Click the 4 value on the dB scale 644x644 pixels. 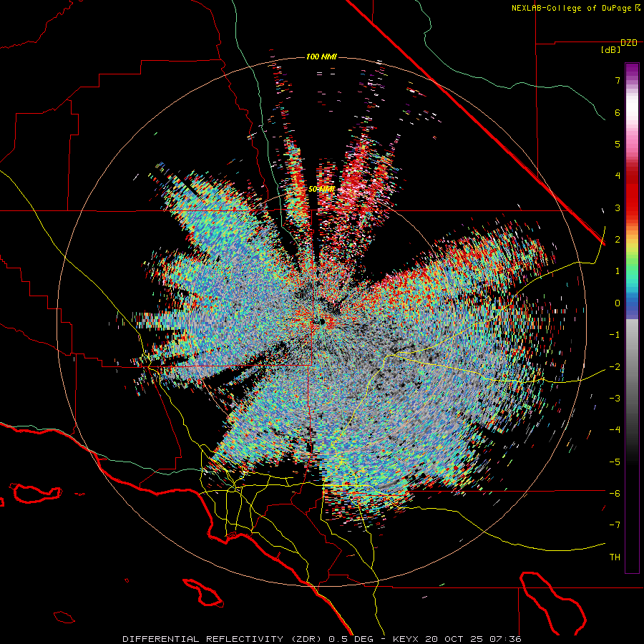618,176
